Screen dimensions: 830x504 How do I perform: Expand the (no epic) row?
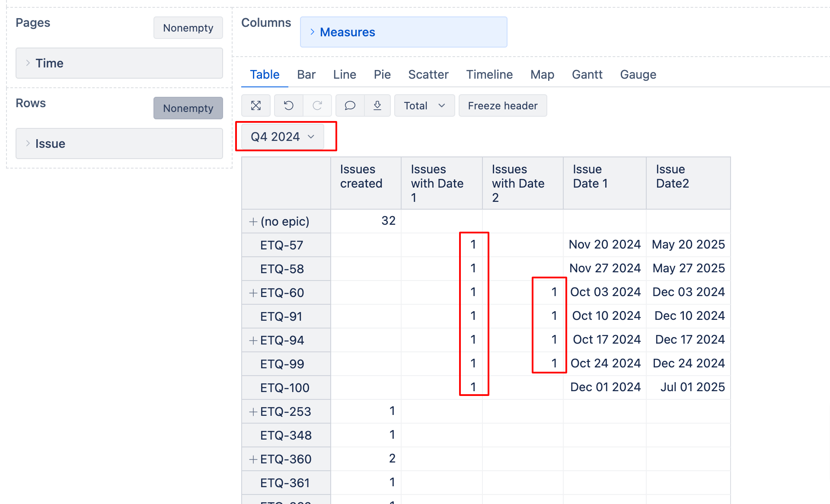(x=253, y=221)
